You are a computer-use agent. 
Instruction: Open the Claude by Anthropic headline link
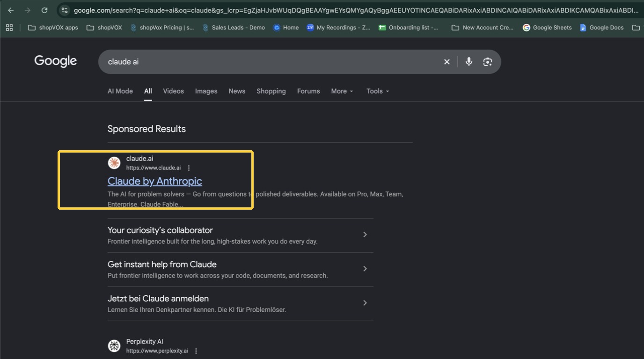pyautogui.click(x=155, y=181)
